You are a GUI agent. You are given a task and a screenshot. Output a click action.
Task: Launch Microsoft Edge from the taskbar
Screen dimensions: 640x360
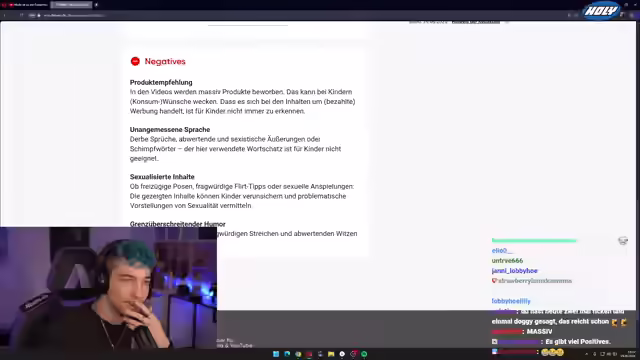tap(287, 354)
